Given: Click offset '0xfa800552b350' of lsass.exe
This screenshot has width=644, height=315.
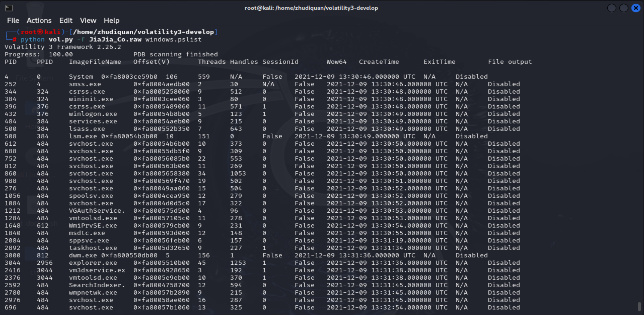Looking at the screenshot, I should click(161, 129).
